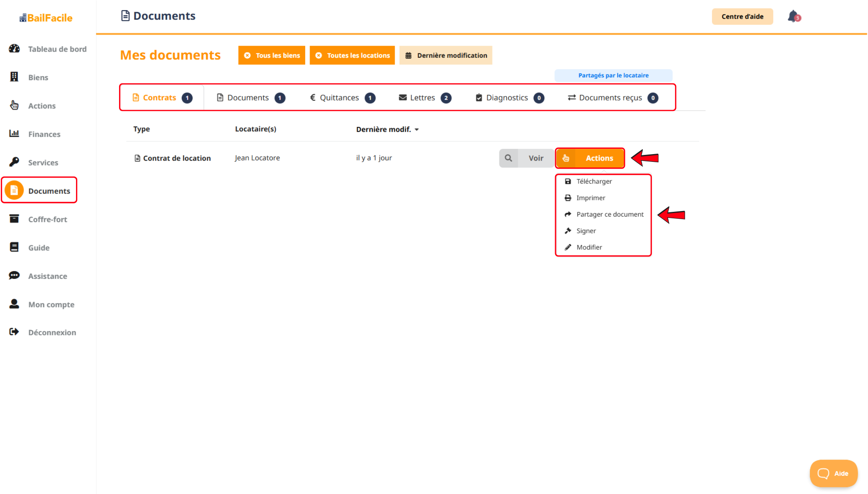Switch to the Diagnostics tab
The image size is (868, 494).
click(510, 98)
